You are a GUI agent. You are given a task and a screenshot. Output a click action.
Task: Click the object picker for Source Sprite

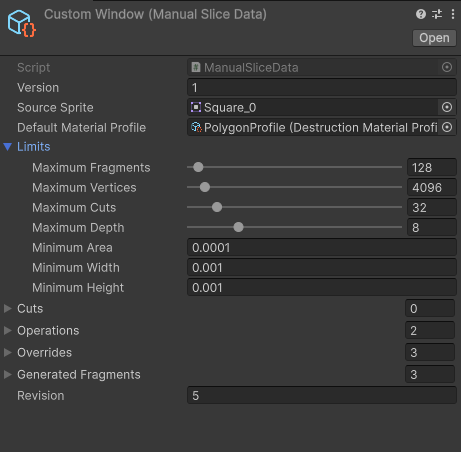tap(447, 107)
